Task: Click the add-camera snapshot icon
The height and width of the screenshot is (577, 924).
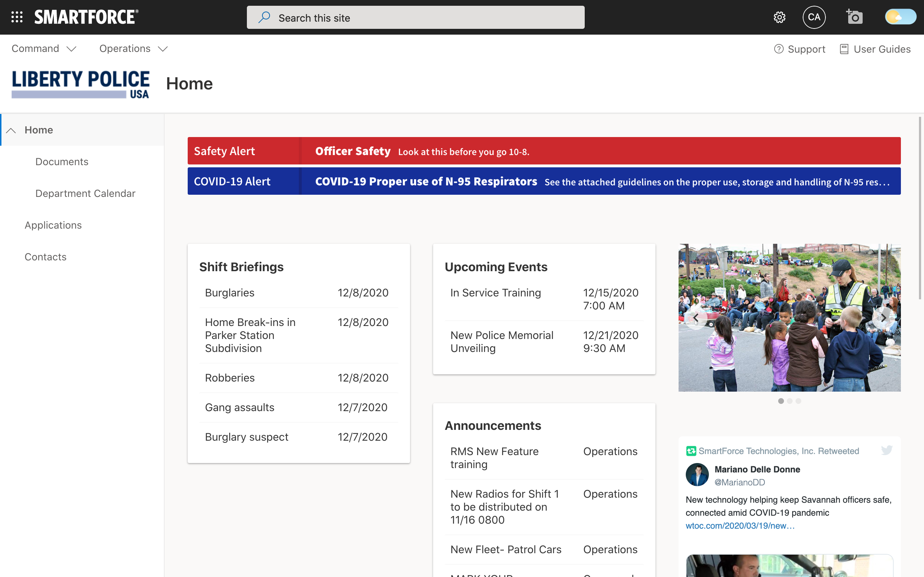Action: point(854,17)
